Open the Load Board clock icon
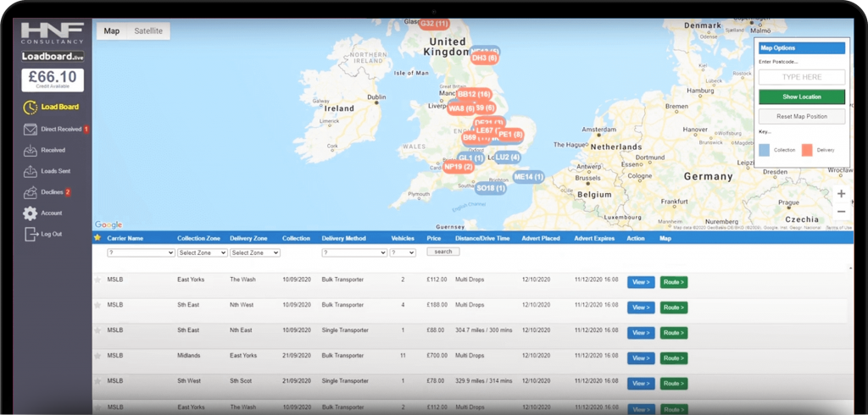 pos(30,108)
